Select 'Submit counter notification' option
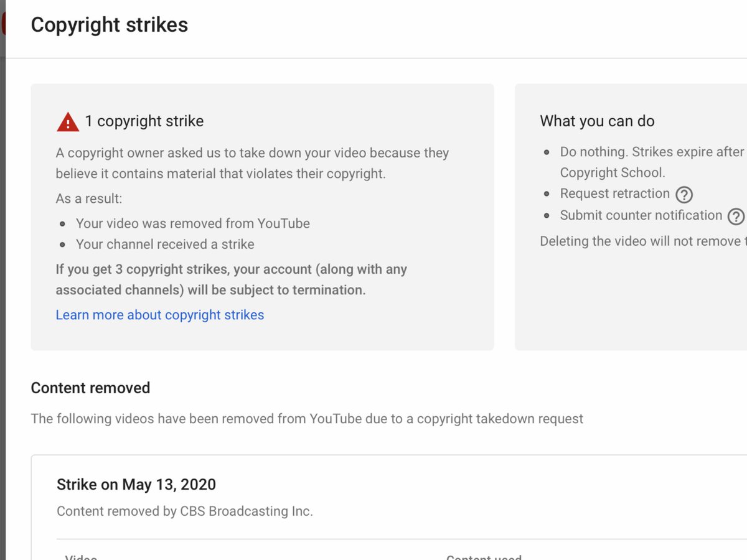Viewport: 747px width, 560px height. [x=641, y=215]
